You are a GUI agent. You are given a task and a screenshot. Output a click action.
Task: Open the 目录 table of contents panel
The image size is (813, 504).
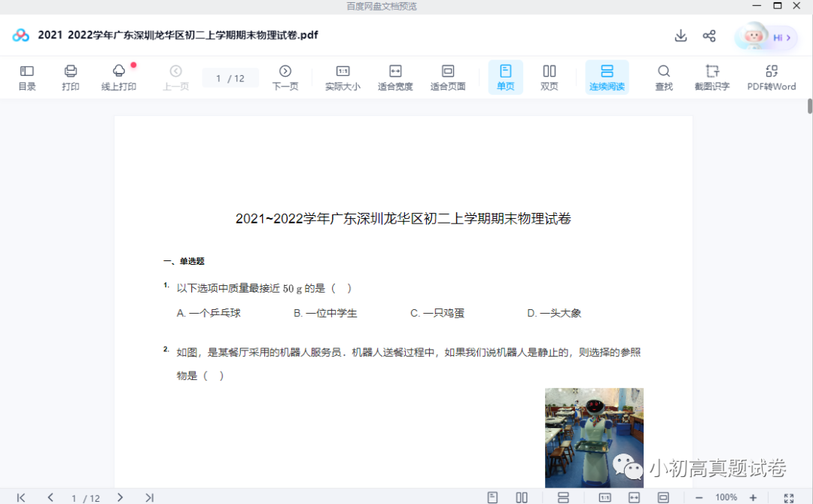pyautogui.click(x=27, y=77)
